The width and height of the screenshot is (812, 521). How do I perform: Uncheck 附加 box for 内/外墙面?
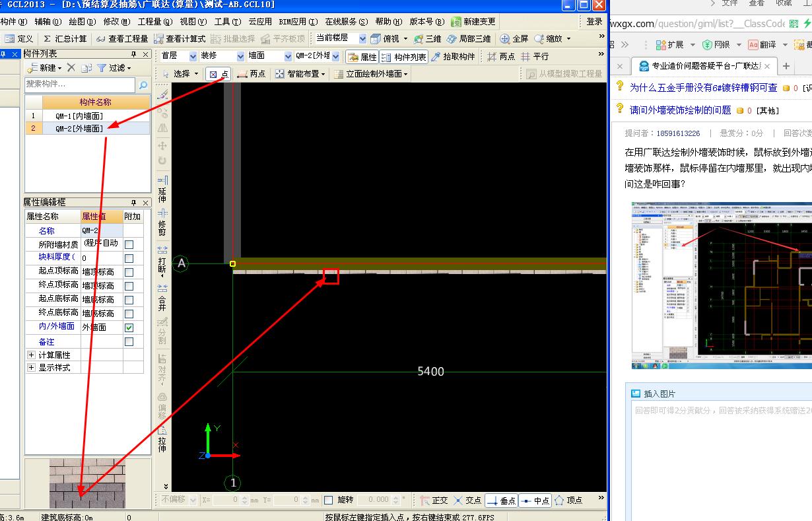click(x=129, y=328)
